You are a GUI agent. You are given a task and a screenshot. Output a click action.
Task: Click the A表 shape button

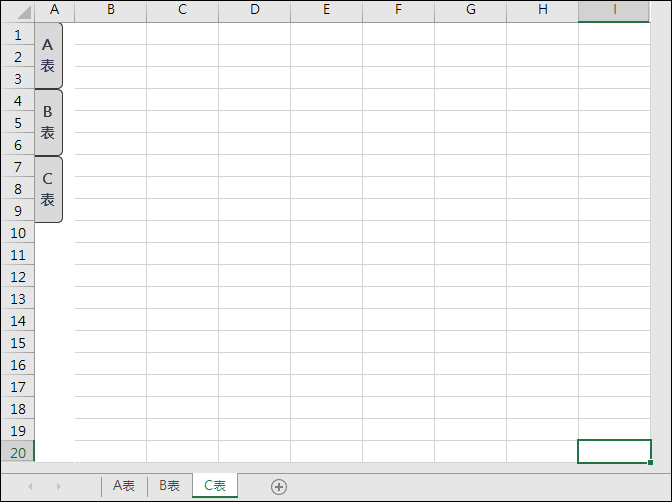(48, 56)
